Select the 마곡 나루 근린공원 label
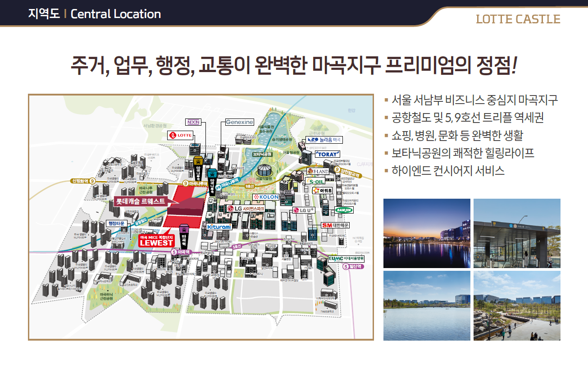The width and height of the screenshot is (588, 369). click(146, 189)
